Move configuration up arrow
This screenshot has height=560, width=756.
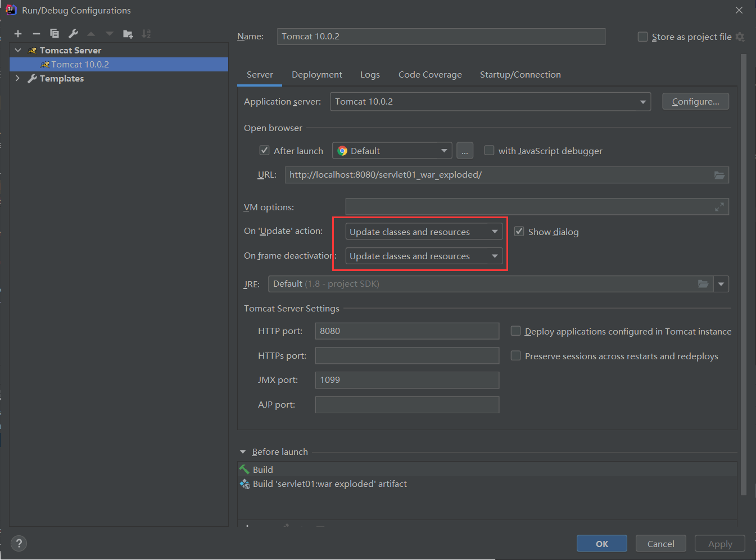point(91,34)
